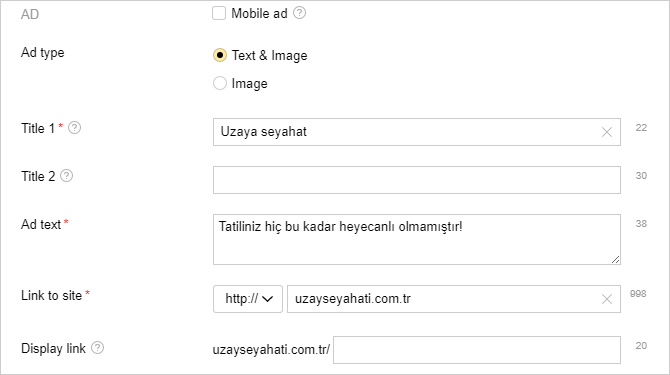670x375 pixels.
Task: Select Text & Image ad type
Action: (x=220, y=55)
